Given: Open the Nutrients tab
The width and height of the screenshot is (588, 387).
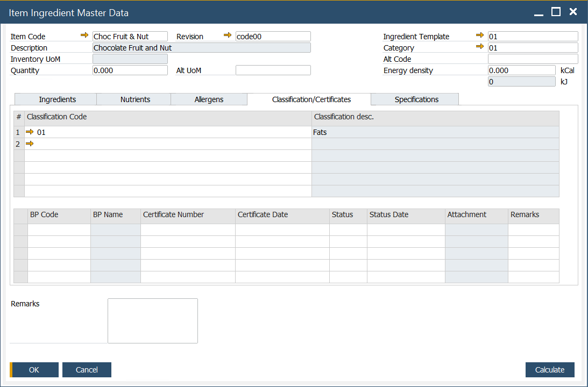Looking at the screenshot, I should pos(133,99).
